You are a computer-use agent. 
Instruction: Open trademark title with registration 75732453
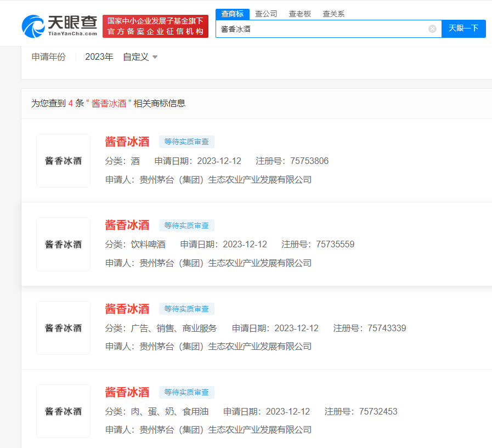coord(127,393)
